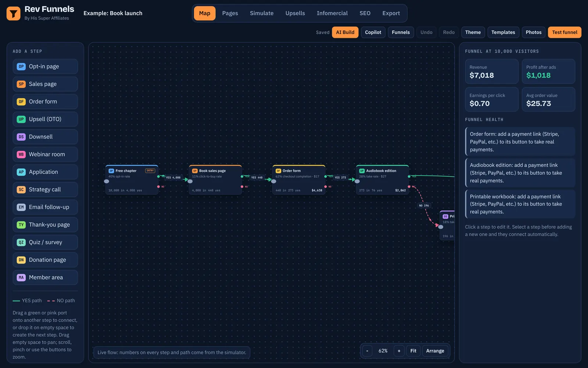Select the Order form node on canvas
588x368 pixels.
[x=299, y=180]
